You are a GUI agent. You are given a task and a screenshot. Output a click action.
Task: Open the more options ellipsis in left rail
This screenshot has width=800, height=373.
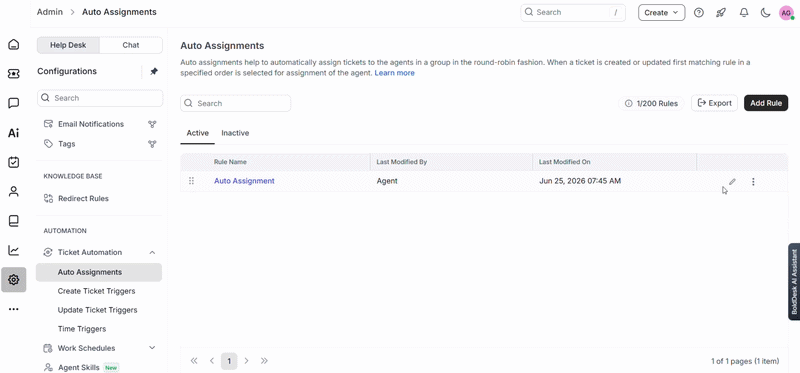point(14,309)
